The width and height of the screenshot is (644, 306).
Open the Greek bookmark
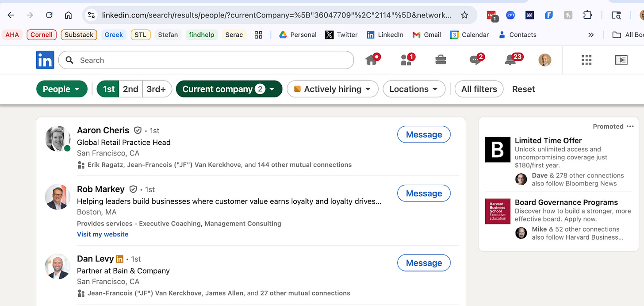(x=114, y=35)
